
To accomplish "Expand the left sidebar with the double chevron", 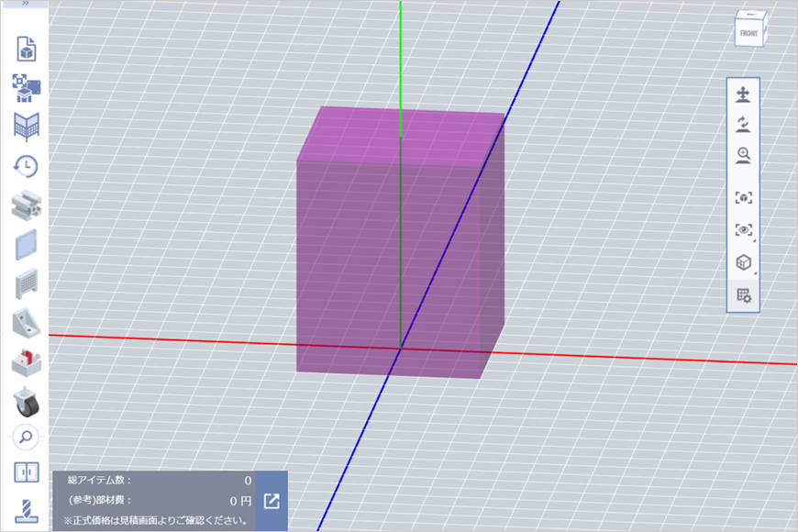I will coord(26,5).
